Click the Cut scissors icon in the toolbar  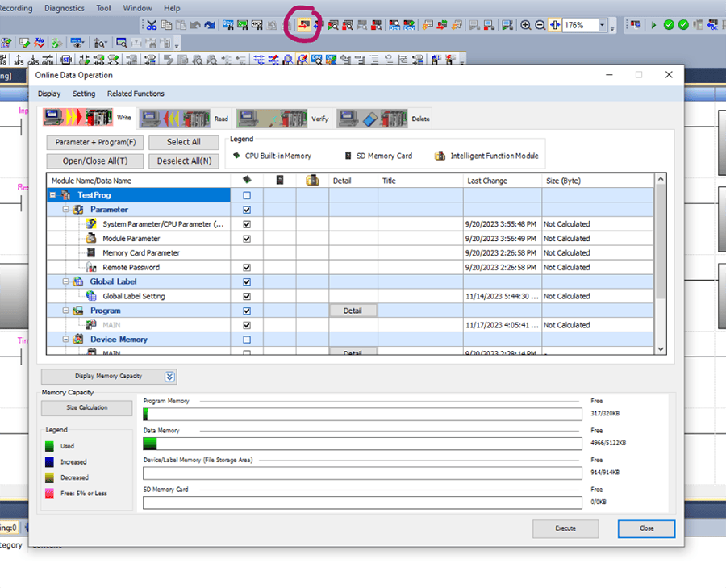click(152, 25)
